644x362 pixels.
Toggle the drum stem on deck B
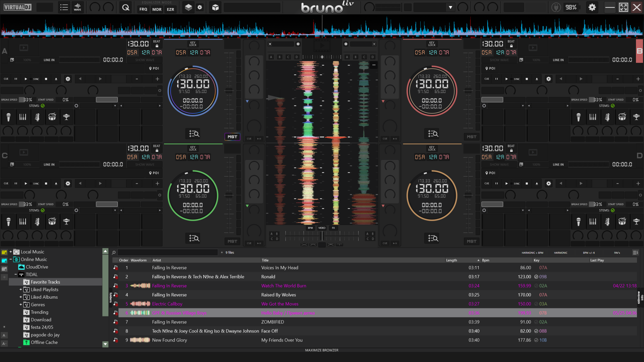622,117
